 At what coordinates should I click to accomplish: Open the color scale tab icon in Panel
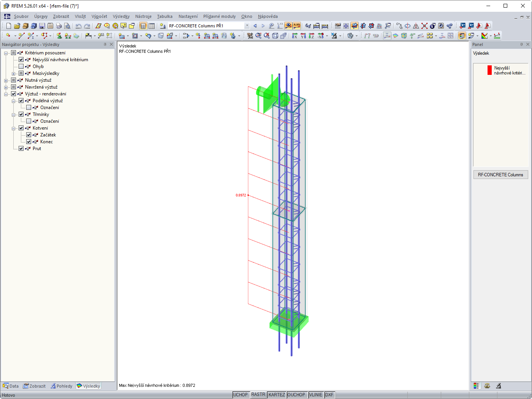tap(476, 386)
